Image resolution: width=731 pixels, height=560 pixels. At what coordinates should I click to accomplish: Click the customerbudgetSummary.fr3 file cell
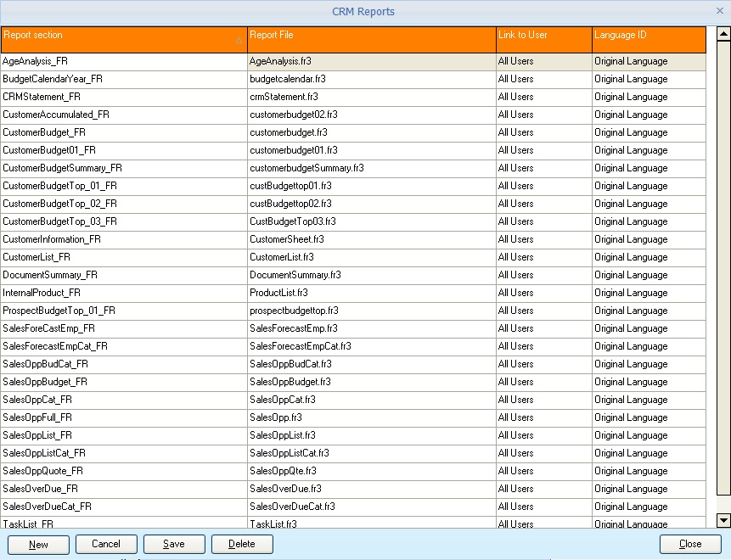pos(371,168)
